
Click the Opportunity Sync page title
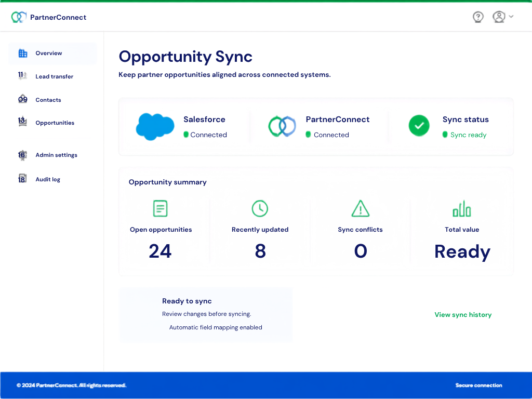tap(185, 57)
